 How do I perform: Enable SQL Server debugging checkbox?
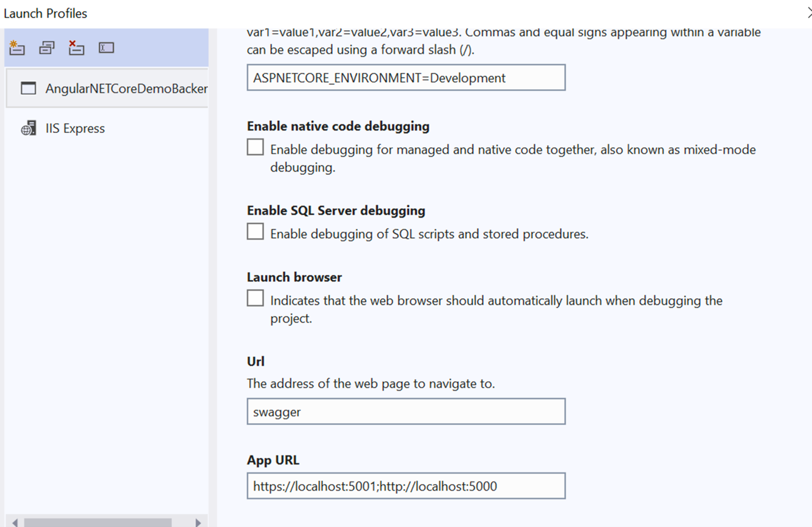(256, 231)
